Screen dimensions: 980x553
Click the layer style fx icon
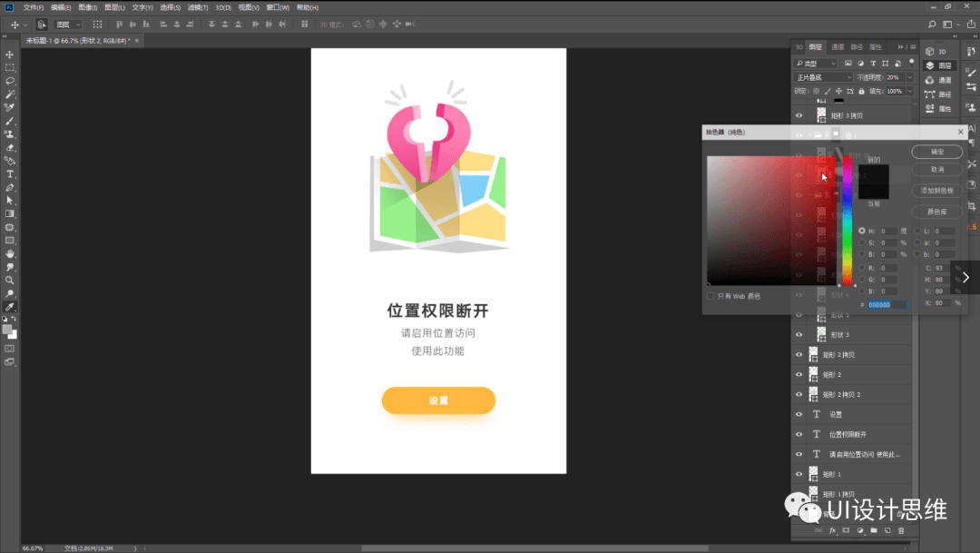(x=832, y=530)
